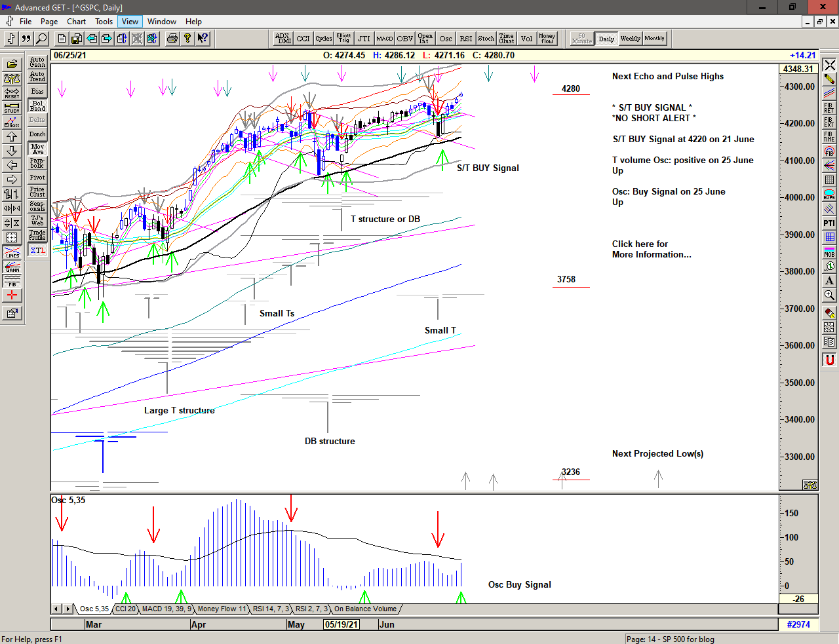Toggle the Bol Band study button
This screenshot has width=839, height=644.
coord(37,105)
